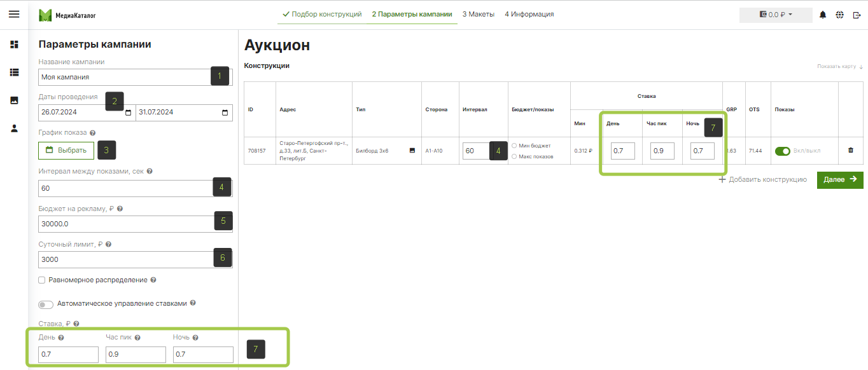868x370 pixels.
Task: Open the end date calendar picker
Action: (225, 113)
